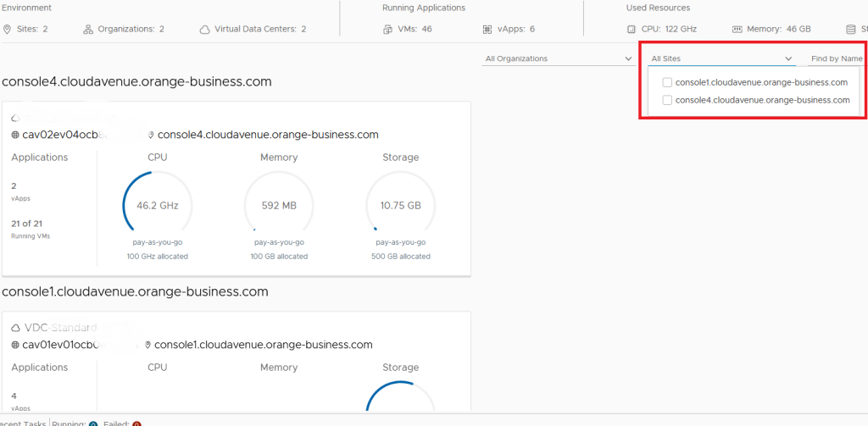Click the pin icon before console1 site name
The image size is (868, 426).
point(147,345)
